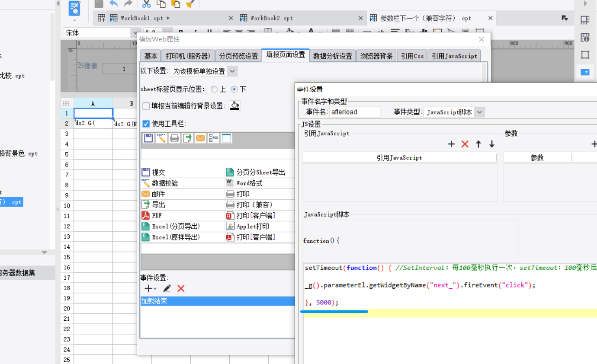
Task: Switch to the 数据分析设置 tab
Action: point(333,56)
